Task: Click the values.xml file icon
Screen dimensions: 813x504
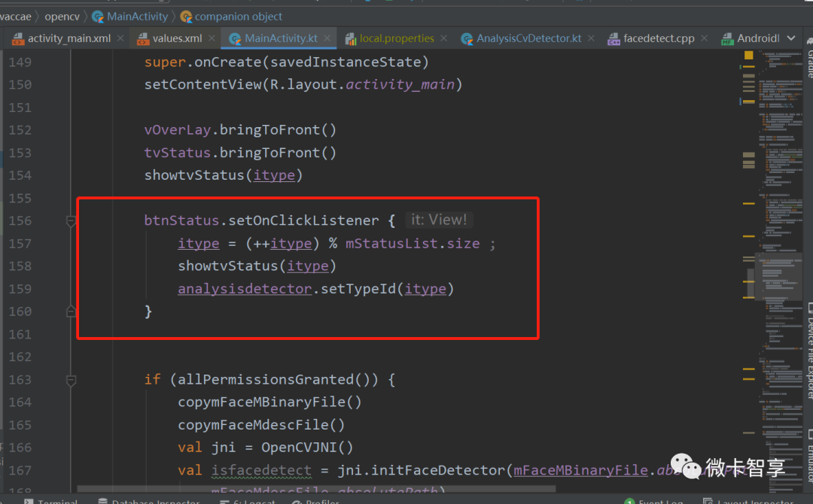Action: pyautogui.click(x=142, y=39)
